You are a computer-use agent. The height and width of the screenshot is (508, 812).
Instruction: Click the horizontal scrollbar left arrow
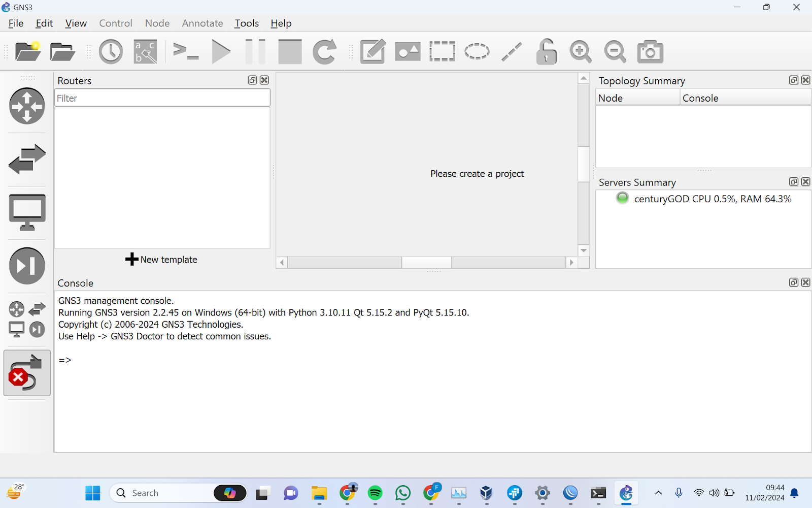(282, 263)
